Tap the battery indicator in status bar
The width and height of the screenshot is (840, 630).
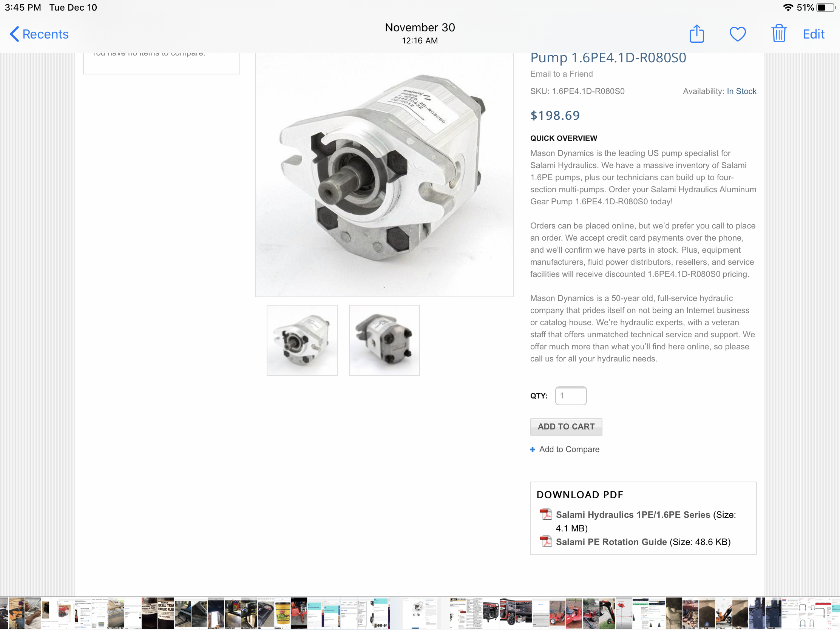[827, 8]
